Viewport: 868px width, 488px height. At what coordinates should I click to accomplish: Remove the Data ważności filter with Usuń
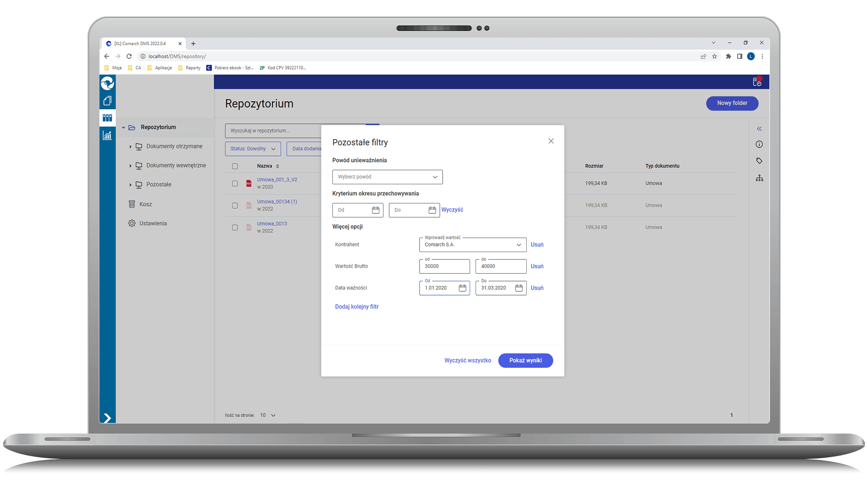click(x=537, y=288)
